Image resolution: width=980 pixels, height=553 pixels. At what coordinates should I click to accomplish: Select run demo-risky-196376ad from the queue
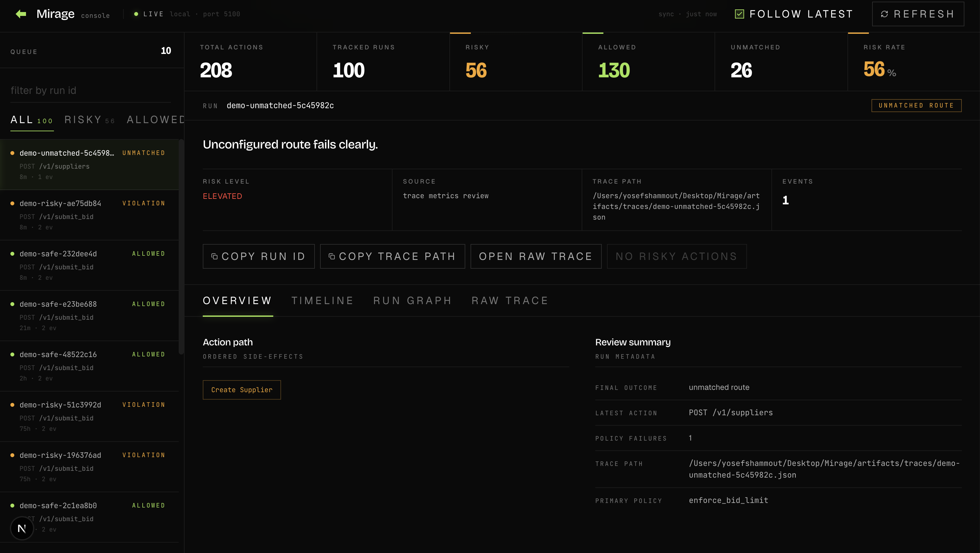tap(76, 466)
